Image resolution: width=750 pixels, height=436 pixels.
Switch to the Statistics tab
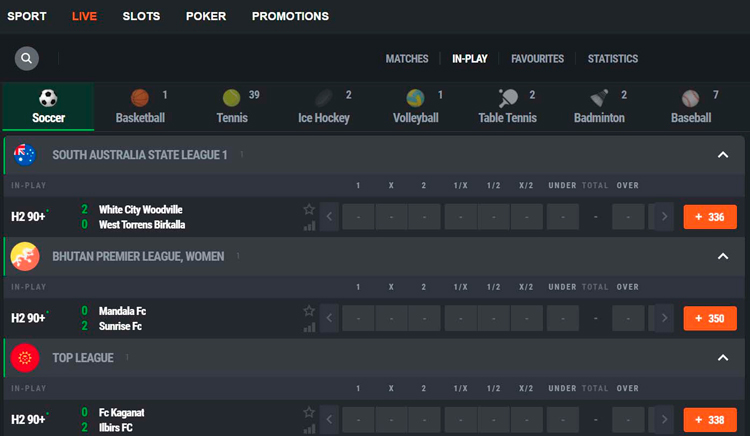(612, 59)
